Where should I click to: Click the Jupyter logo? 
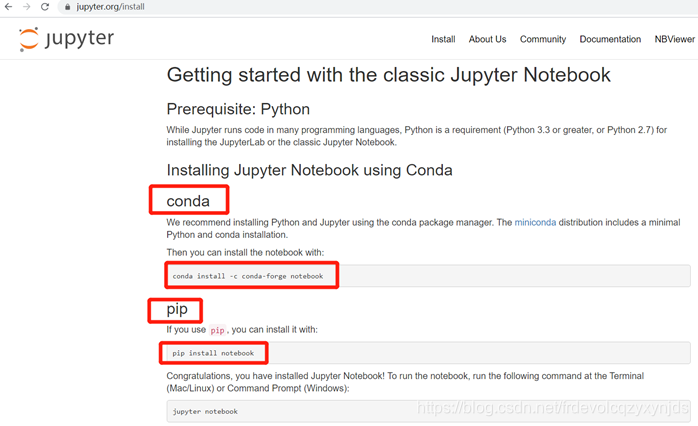point(66,39)
